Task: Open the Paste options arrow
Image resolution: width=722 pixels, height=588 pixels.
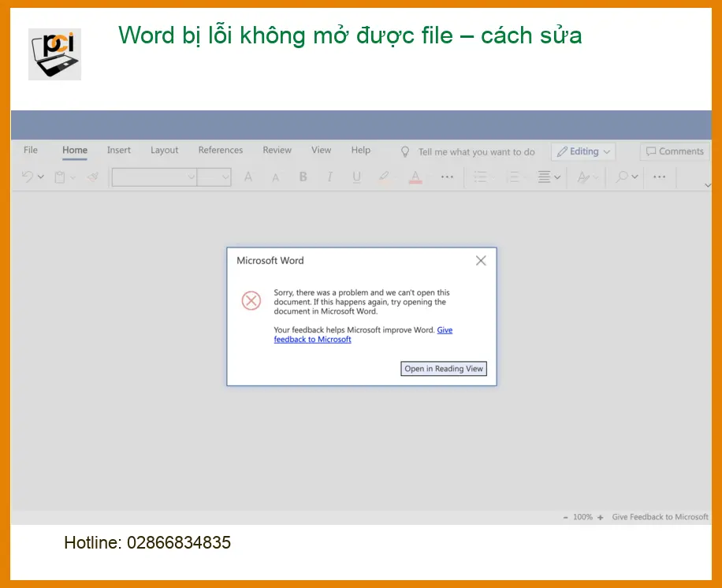Action: pyautogui.click(x=73, y=177)
